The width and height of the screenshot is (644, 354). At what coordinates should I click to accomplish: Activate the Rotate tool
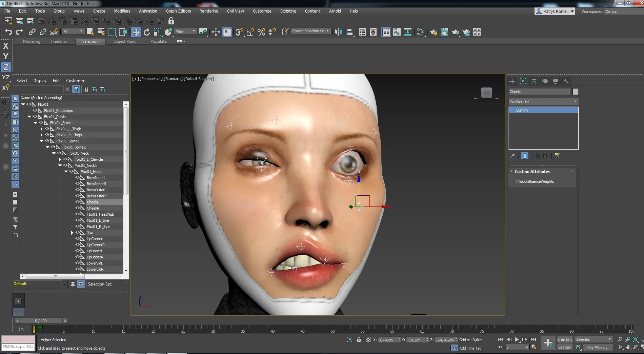click(x=147, y=32)
